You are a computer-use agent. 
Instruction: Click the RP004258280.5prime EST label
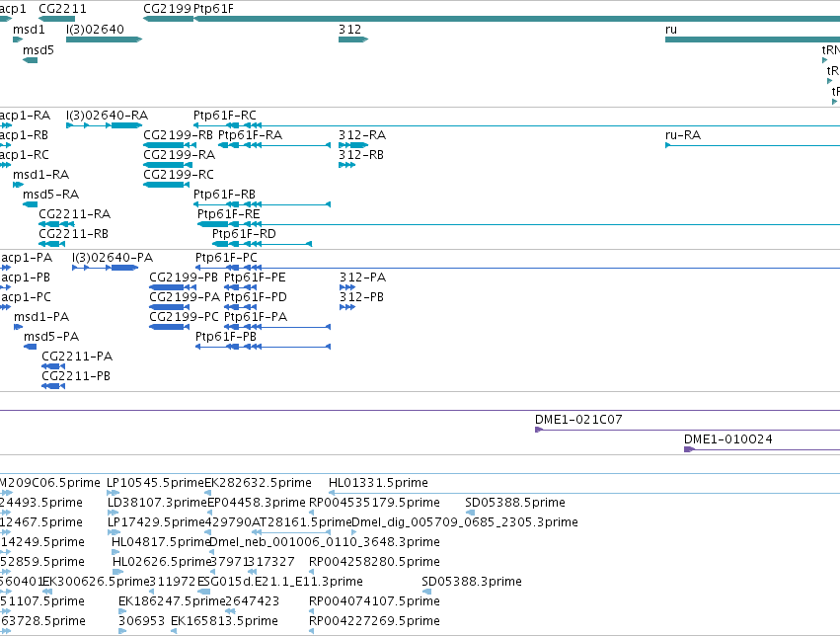(374, 562)
